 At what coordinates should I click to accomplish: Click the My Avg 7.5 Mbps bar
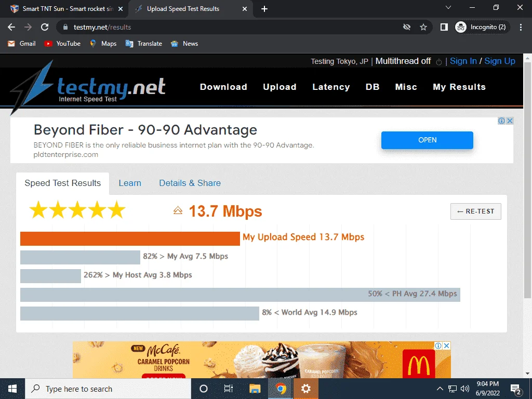[80, 257]
